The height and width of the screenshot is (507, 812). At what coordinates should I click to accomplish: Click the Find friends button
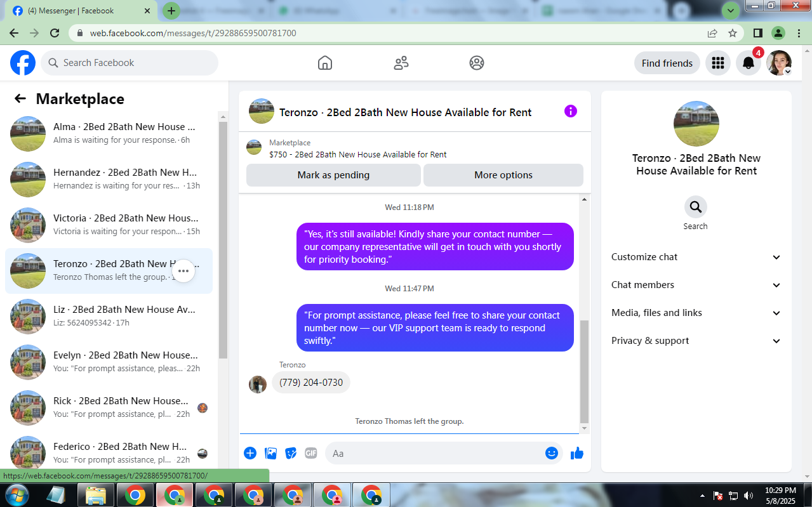[667, 63]
